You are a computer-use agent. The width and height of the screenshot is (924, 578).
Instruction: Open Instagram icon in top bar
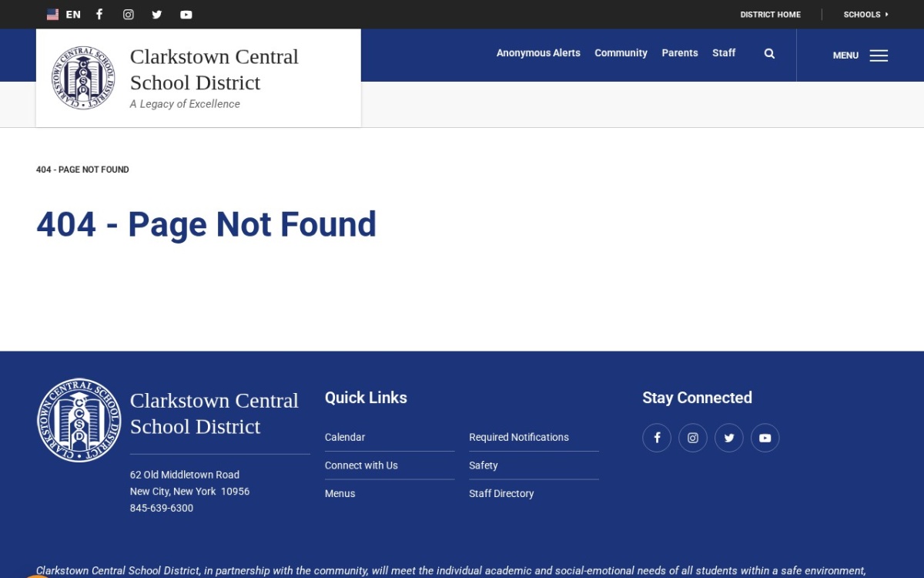click(x=129, y=15)
